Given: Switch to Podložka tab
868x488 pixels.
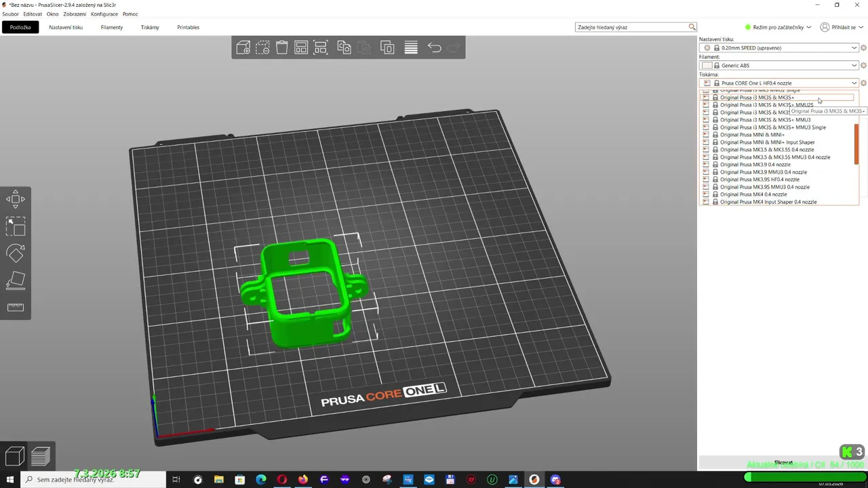Looking at the screenshot, I should 20,27.
